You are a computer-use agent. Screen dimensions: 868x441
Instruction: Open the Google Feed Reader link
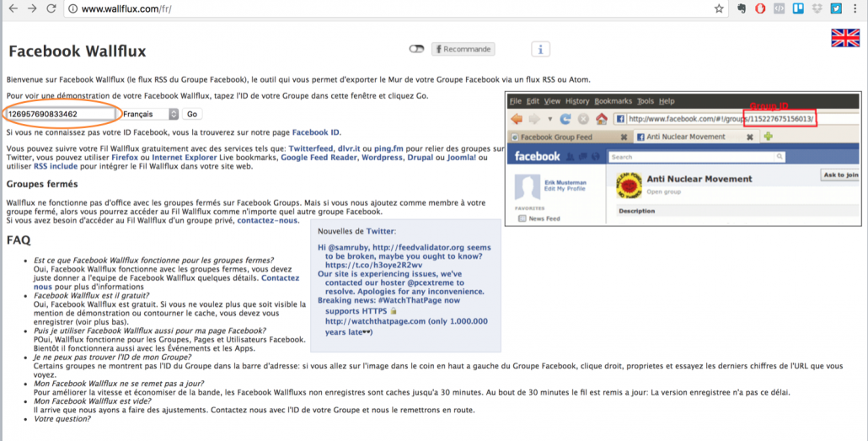pos(319,158)
